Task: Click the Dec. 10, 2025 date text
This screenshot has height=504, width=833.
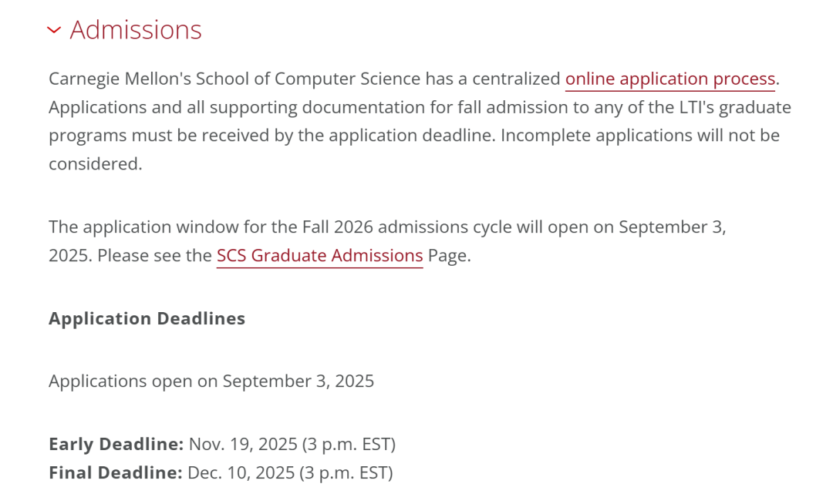Action: tap(241, 472)
